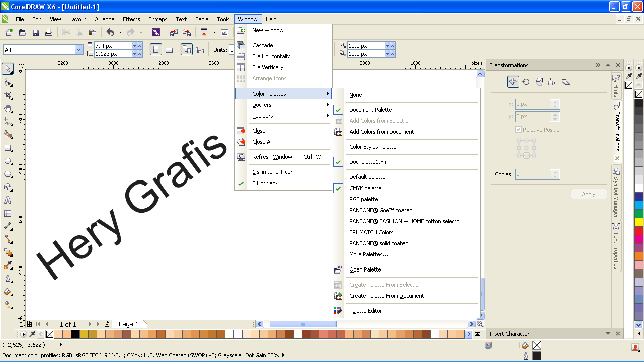This screenshot has height=362, width=644.
Task: Open the Bitmaps menu
Action: (158, 19)
